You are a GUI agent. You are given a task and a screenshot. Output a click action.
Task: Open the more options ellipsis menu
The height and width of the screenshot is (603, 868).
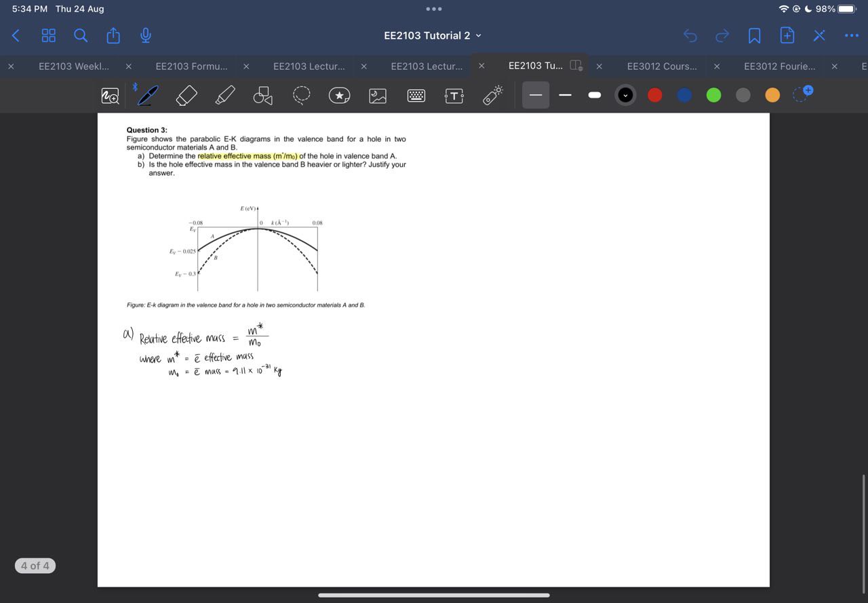[x=851, y=35]
